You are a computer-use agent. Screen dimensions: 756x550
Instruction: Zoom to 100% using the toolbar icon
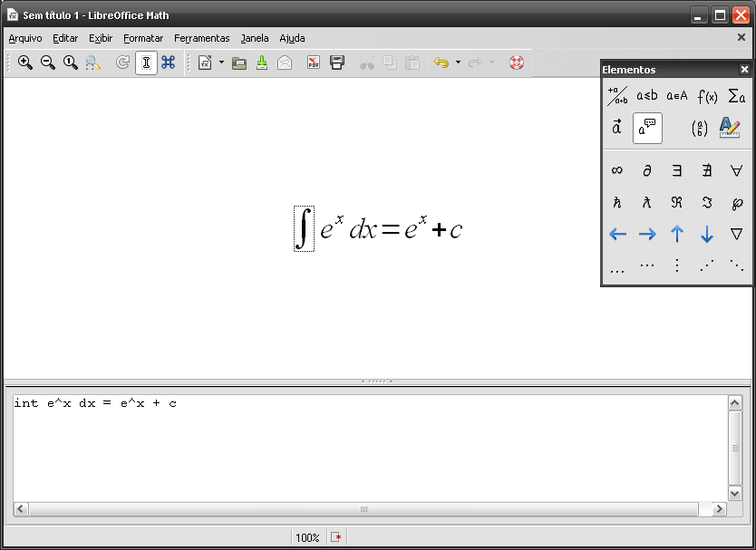pos(70,63)
